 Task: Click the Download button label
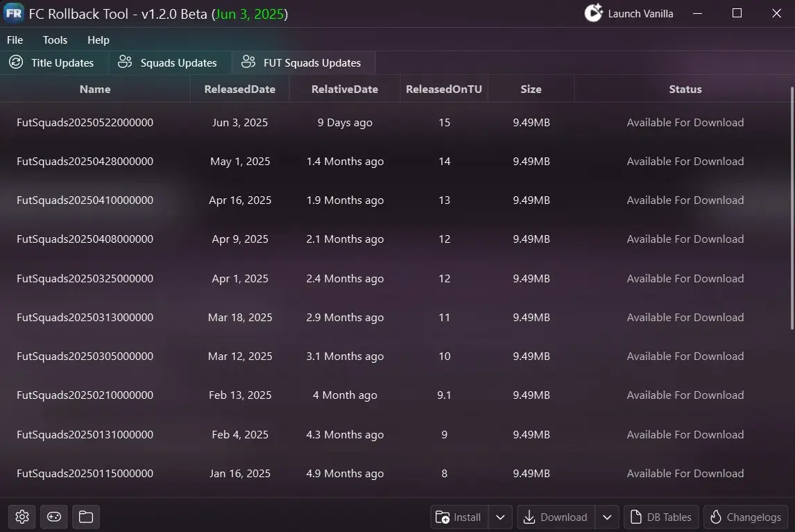coord(564,517)
